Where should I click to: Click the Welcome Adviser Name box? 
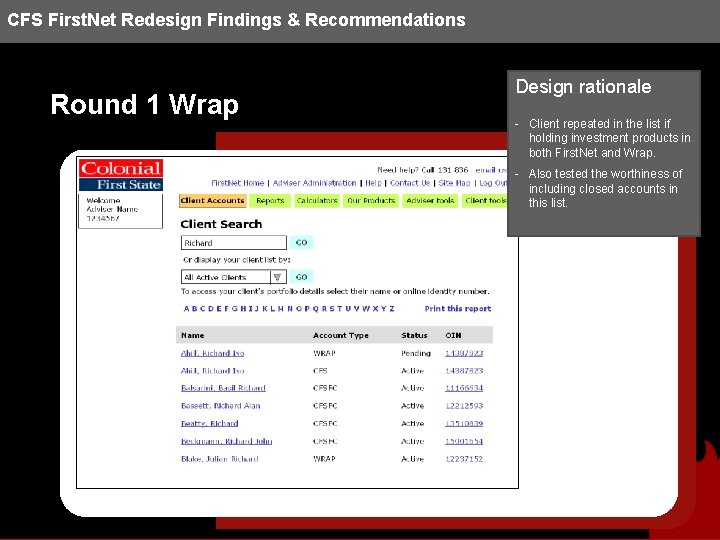pos(121,210)
